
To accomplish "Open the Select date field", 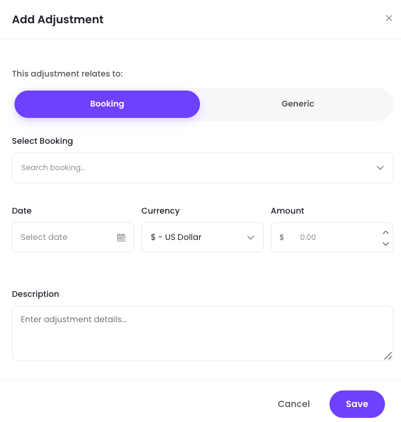I will (73, 237).
